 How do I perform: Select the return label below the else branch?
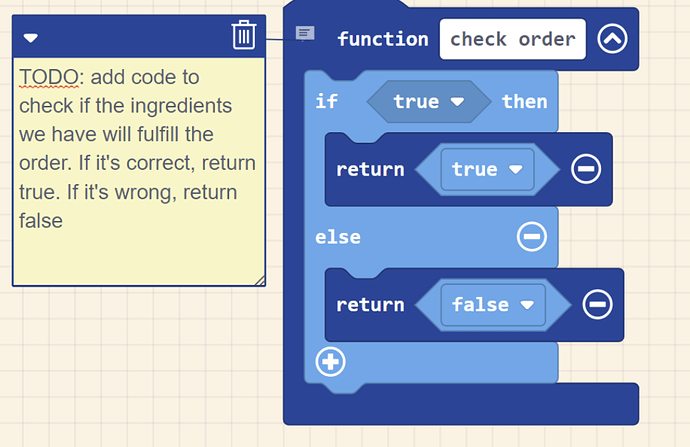[370, 305]
